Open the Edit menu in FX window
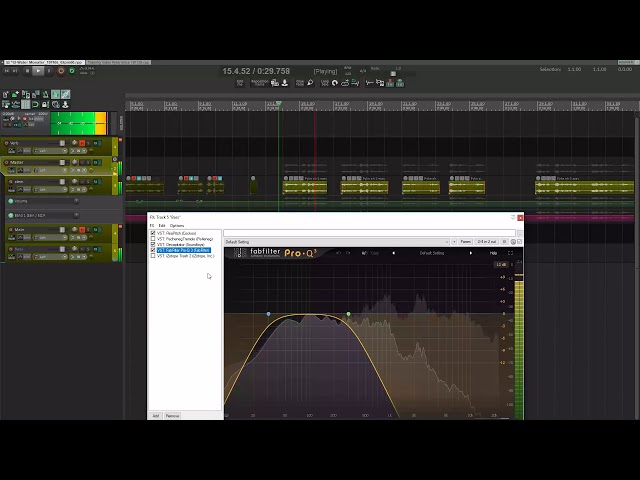Screen dimensions: 640x480 (162, 226)
